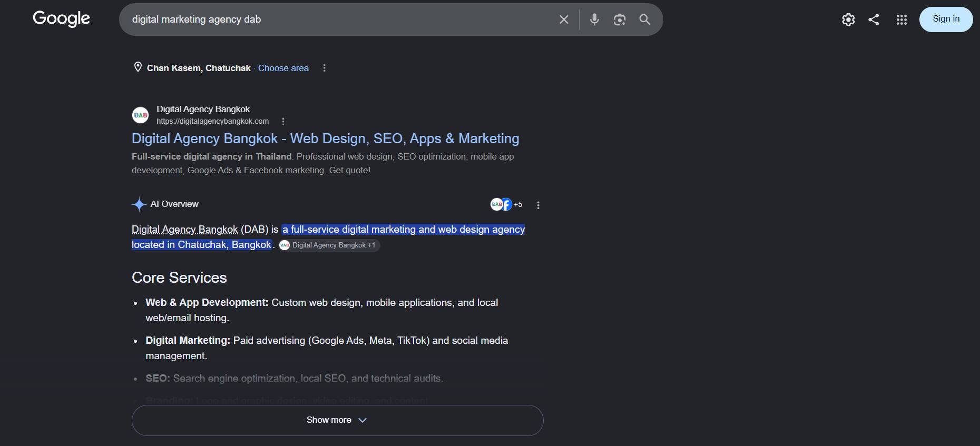This screenshot has height=446, width=980.
Task: Click the Full-service digital agency snippet text
Action: coord(323,163)
